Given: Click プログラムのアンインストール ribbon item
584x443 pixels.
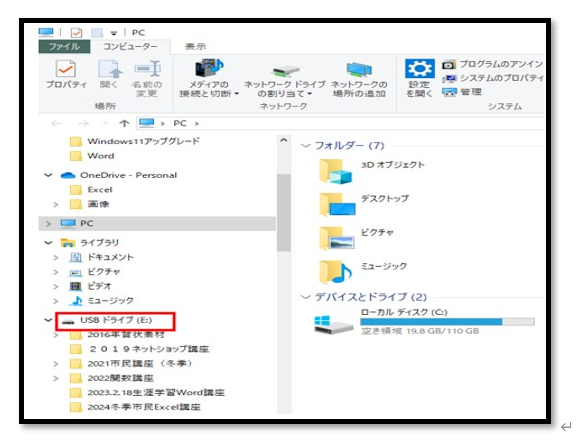Looking at the screenshot, I should 492,64.
